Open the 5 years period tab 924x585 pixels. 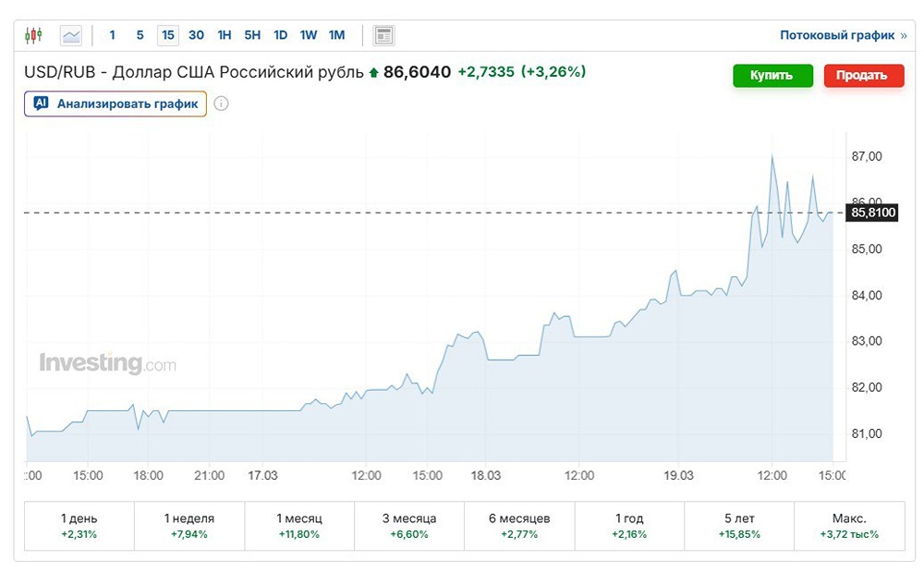point(738,526)
